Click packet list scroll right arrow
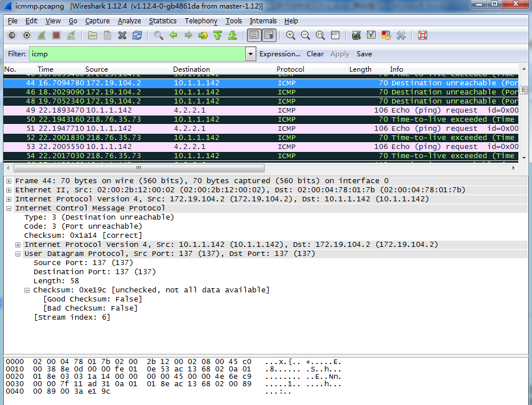The height and width of the screenshot is (405, 532). pyautogui.click(x=513, y=168)
